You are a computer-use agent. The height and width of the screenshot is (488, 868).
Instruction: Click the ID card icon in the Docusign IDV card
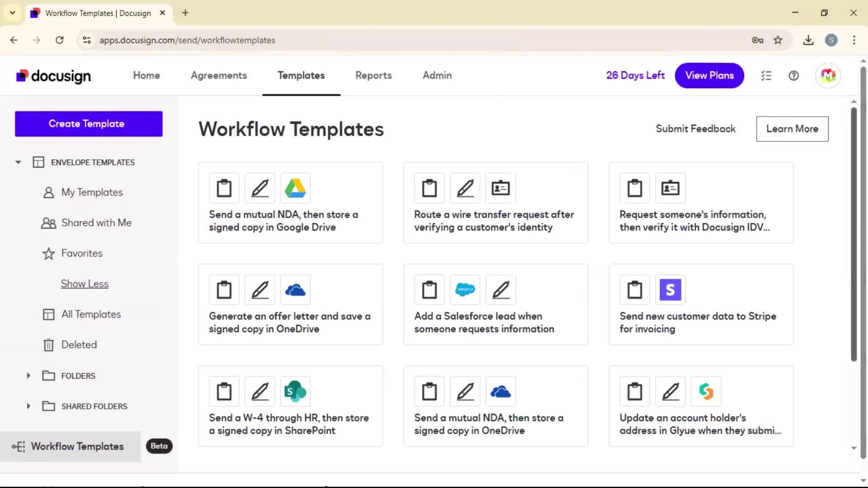(670, 188)
